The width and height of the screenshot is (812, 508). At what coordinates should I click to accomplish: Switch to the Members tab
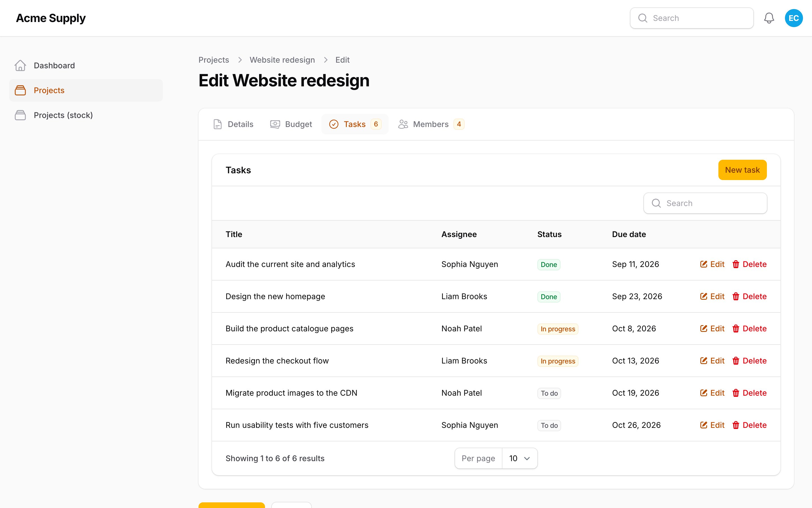tap(431, 124)
